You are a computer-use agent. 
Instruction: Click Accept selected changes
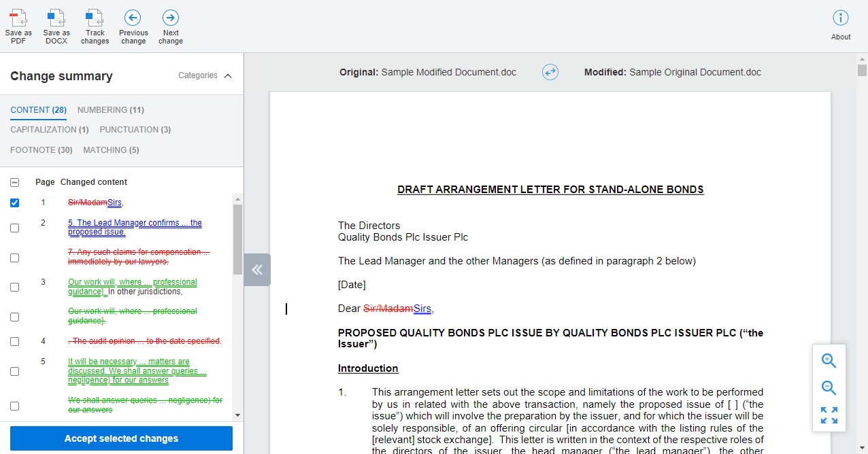pos(120,438)
